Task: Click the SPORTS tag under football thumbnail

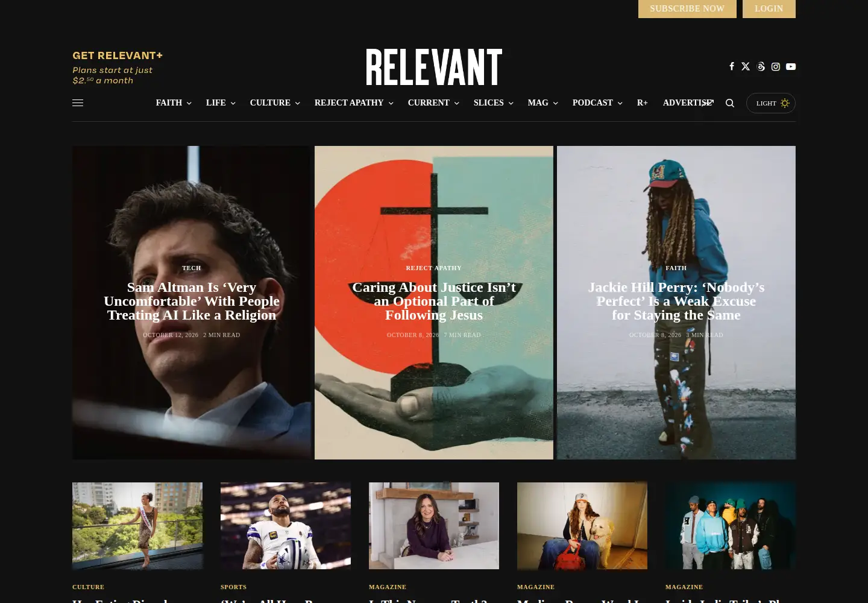Action: tap(233, 587)
